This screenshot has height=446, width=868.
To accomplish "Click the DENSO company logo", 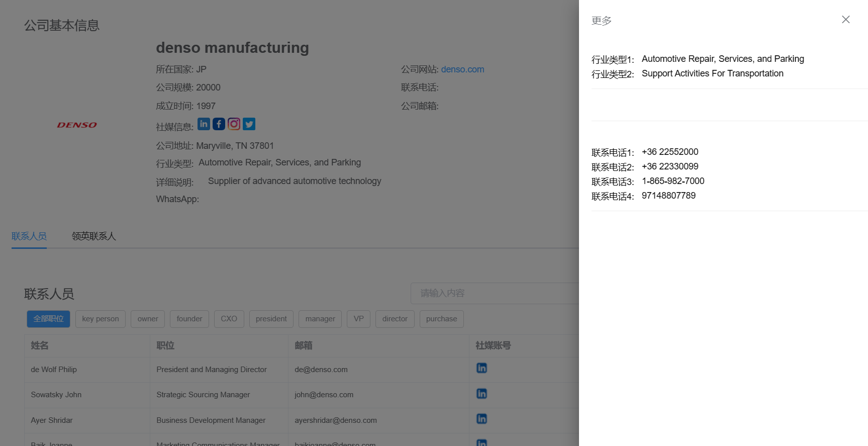I will [x=77, y=125].
